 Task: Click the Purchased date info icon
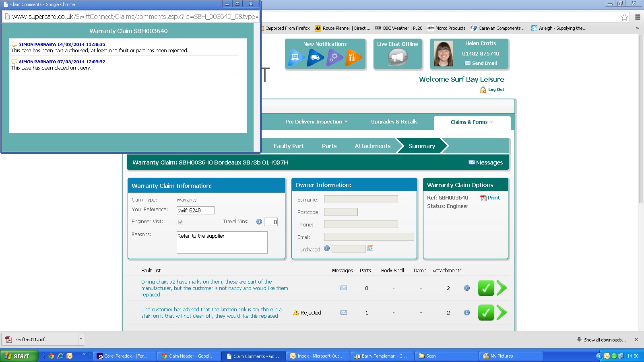[327, 249]
